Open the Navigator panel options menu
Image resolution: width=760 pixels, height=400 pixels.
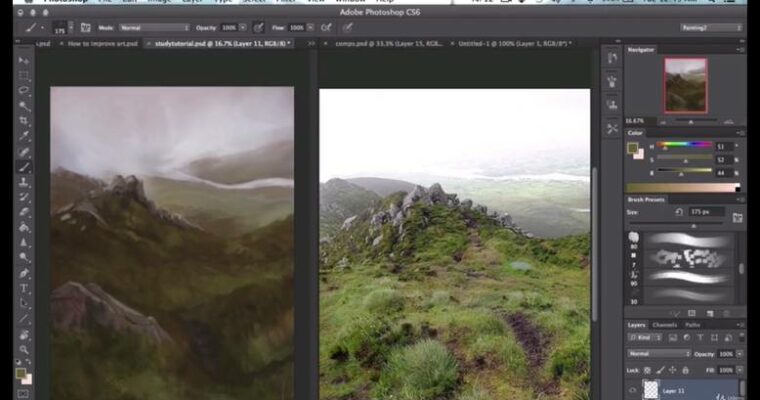click(741, 50)
